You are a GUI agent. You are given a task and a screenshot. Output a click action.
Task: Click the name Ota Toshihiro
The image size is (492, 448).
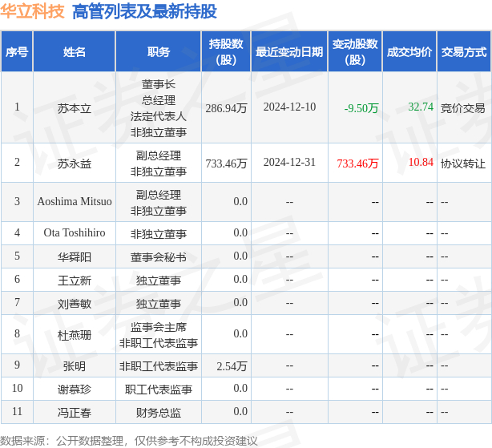click(x=75, y=232)
